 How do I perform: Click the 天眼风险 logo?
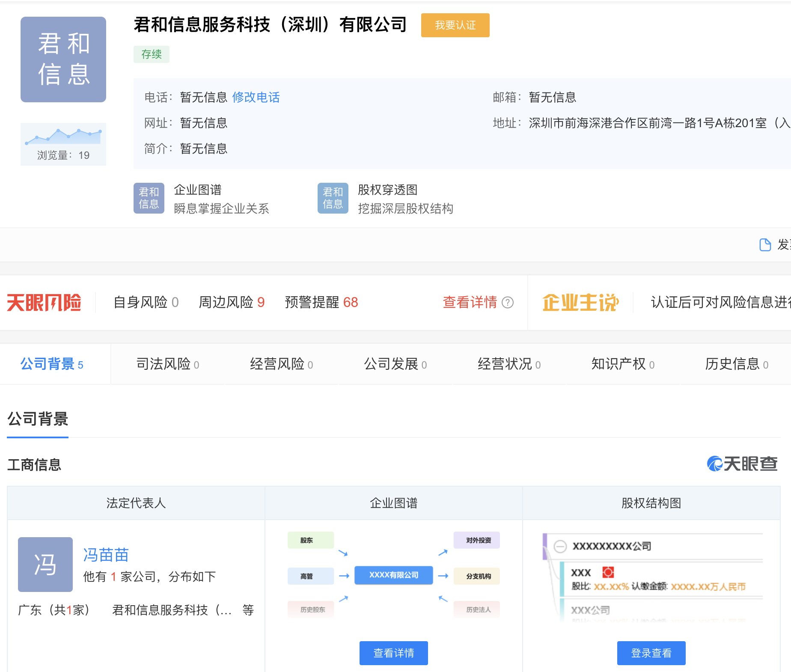[x=44, y=303]
